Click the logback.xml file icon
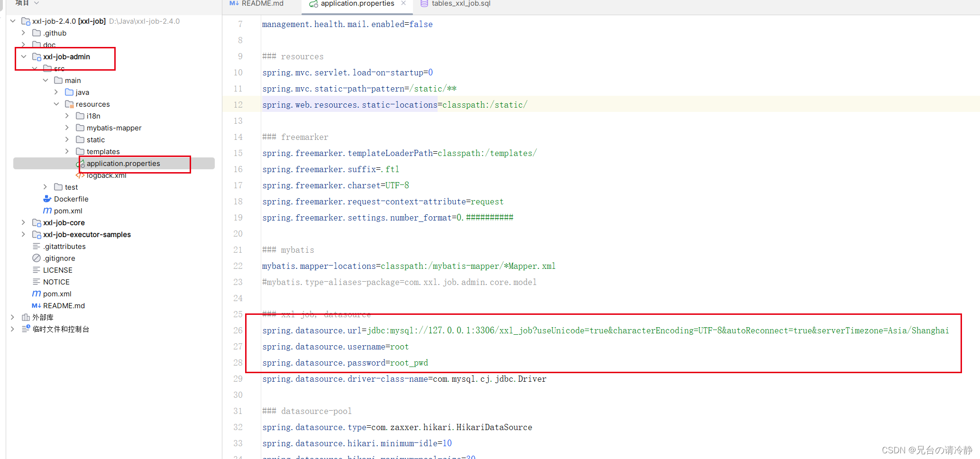 pyautogui.click(x=80, y=175)
